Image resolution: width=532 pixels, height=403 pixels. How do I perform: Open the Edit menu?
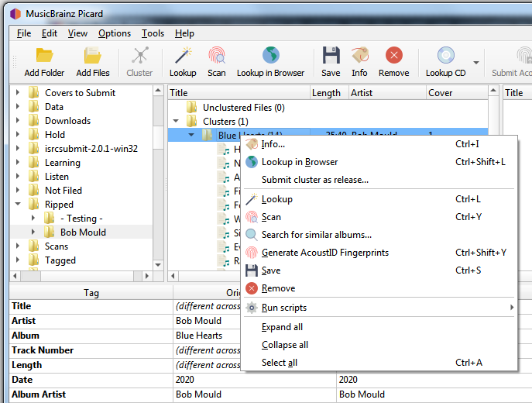[x=50, y=33]
